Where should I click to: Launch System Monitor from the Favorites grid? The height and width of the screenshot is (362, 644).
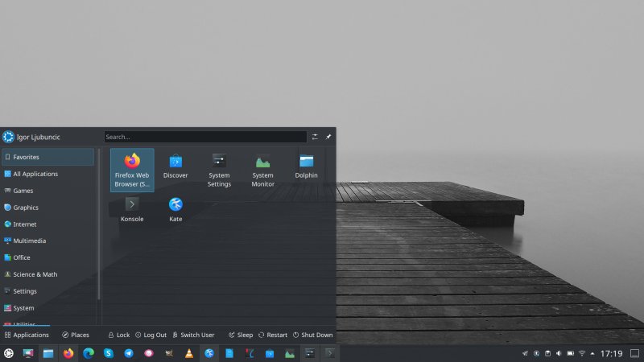coord(262,168)
